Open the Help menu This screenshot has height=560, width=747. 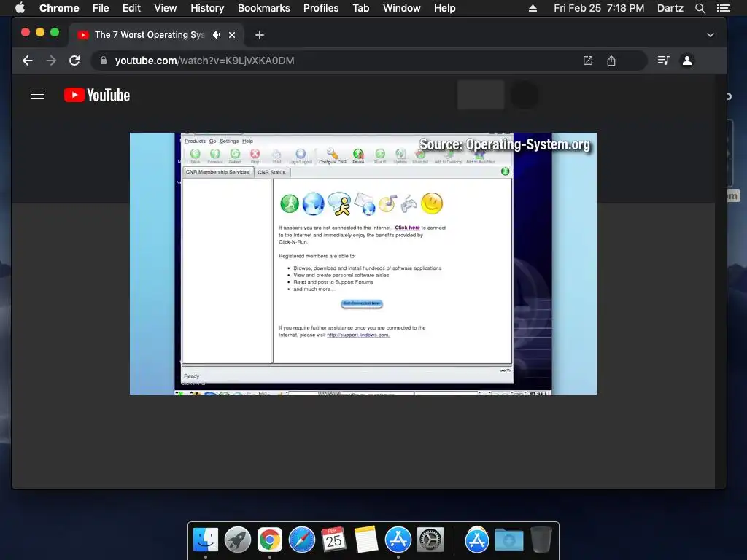click(444, 8)
